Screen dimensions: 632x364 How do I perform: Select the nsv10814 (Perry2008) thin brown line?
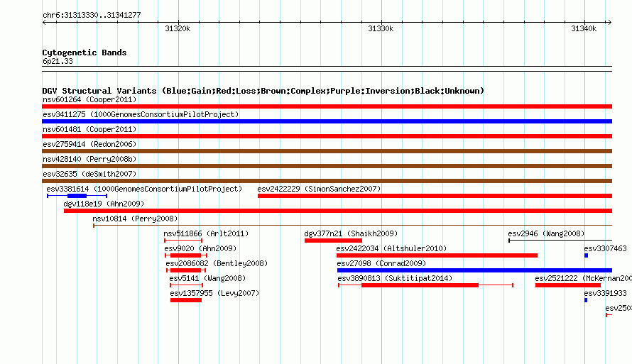pos(353,226)
